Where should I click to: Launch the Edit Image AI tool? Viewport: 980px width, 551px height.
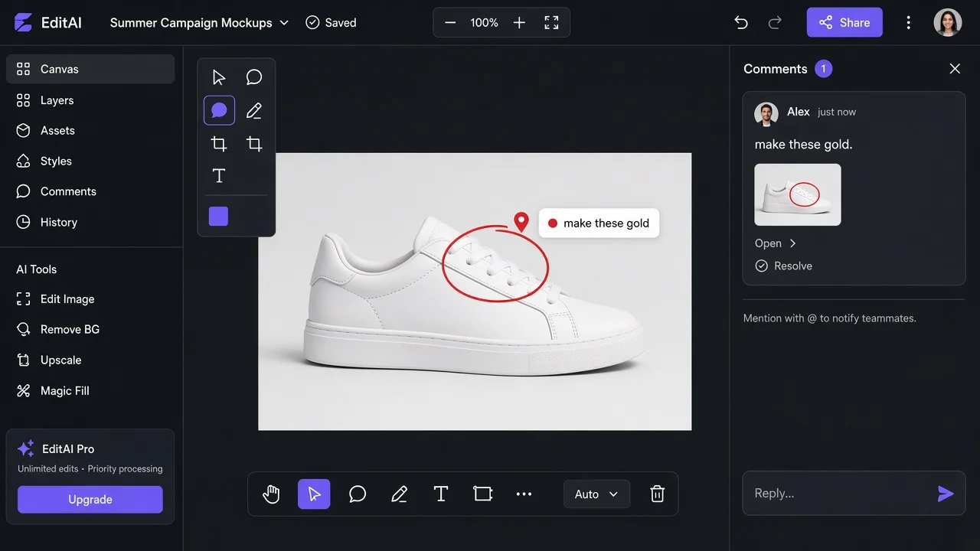pyautogui.click(x=90, y=299)
